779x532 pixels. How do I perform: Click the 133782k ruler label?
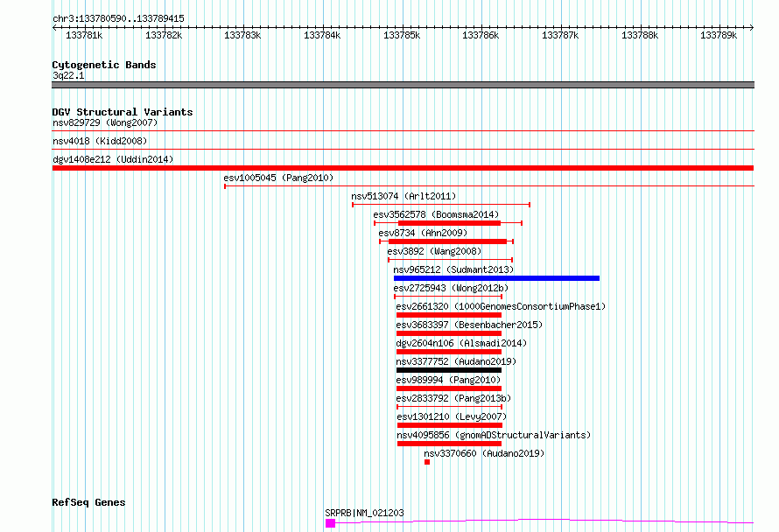[164, 35]
